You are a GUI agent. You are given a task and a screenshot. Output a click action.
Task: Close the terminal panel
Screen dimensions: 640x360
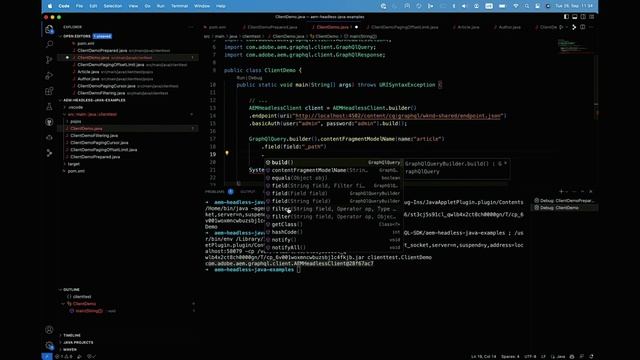[x=591, y=191]
